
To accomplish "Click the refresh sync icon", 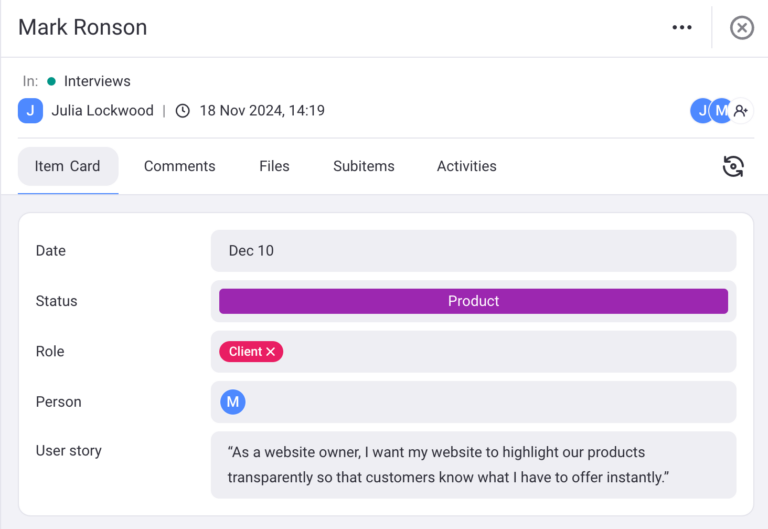I will 733,166.
